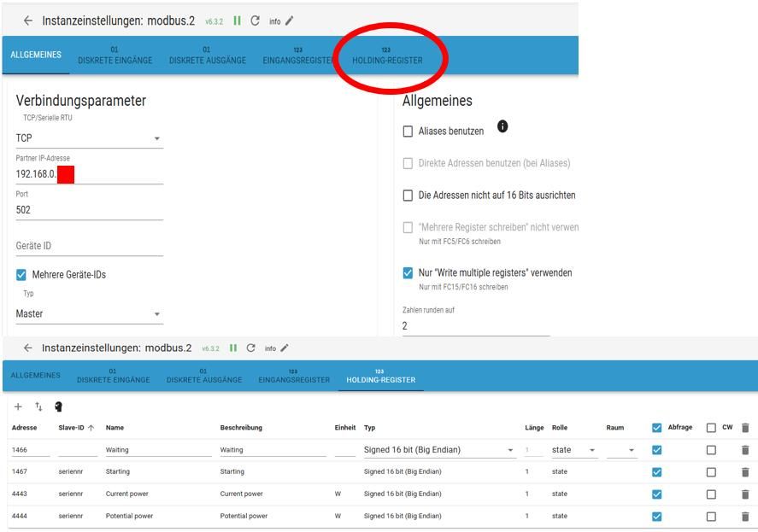
Task: Open the Typ Master dropdown
Action: (x=90, y=314)
